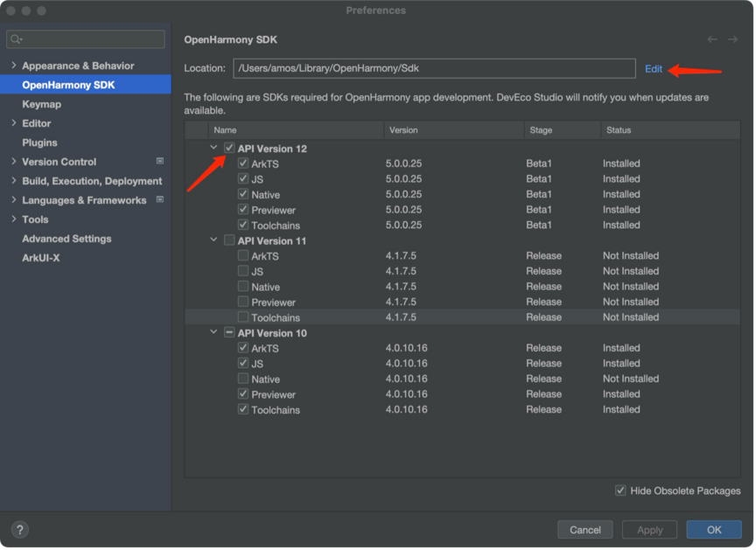The width and height of the screenshot is (756, 550).
Task: Enable the API Version 11 ArkTS checkbox
Action: click(x=243, y=256)
